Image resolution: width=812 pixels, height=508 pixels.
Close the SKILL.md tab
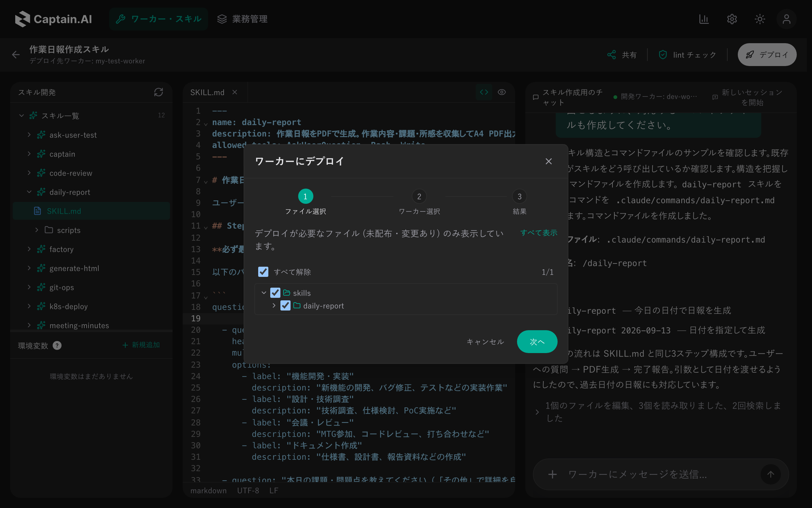click(x=235, y=92)
